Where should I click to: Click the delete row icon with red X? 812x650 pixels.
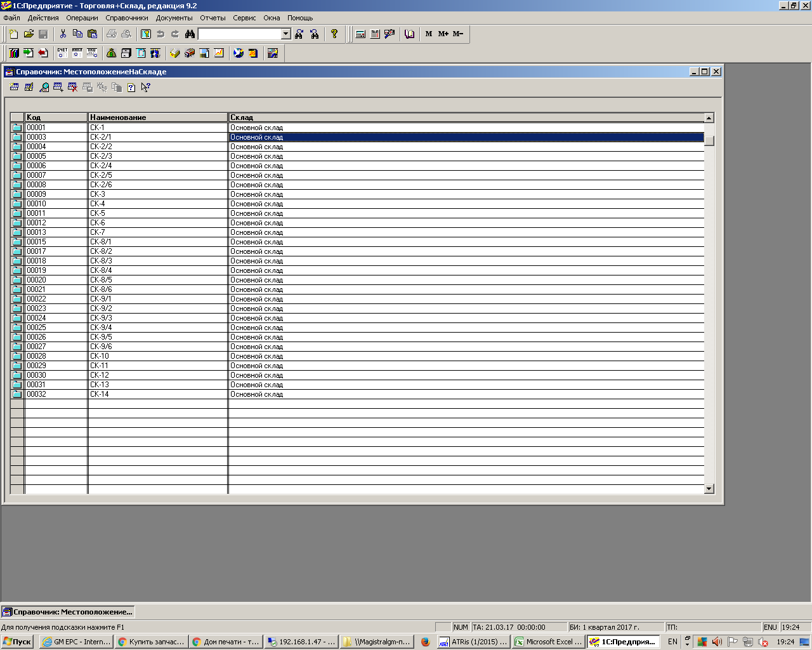click(x=73, y=88)
